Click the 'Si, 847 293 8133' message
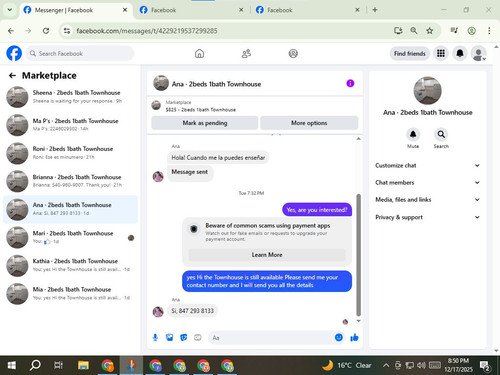The image size is (500, 375). coord(192,311)
